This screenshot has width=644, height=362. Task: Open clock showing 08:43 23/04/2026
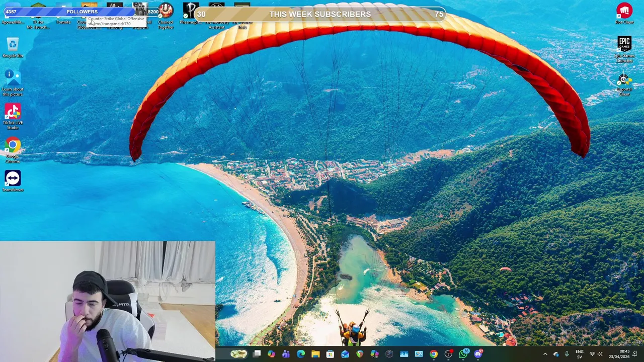(618, 354)
